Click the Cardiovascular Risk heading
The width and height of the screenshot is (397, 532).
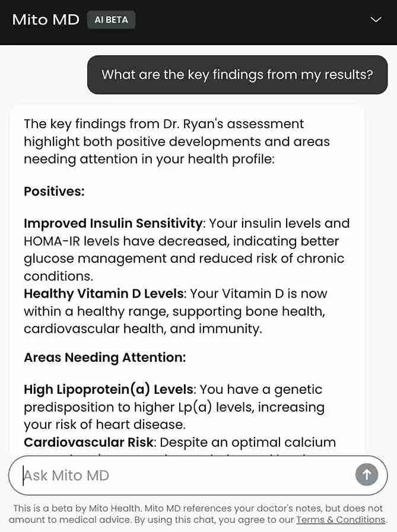tap(89, 442)
